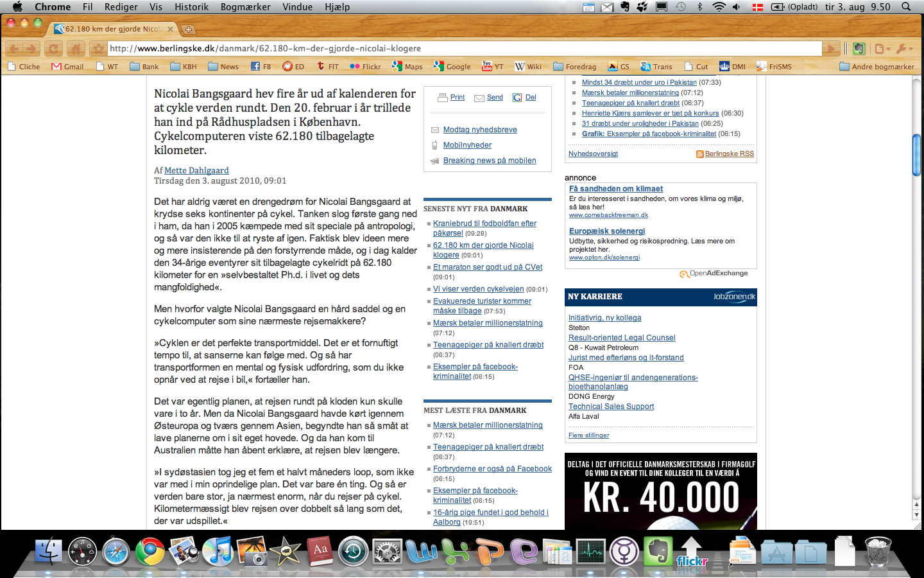This screenshot has width=924, height=578.
Task: Click the KR. 40.000 firmagolf banner
Action: (x=661, y=491)
